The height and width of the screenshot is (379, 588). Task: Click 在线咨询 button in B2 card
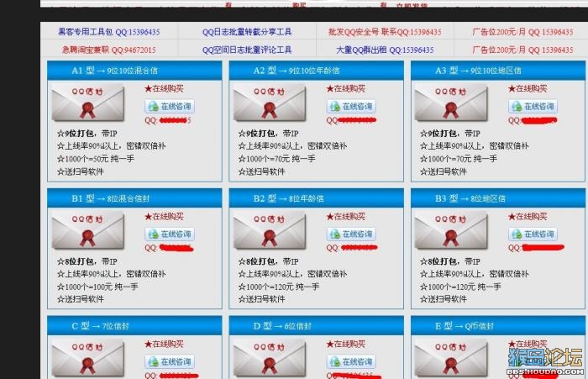click(x=351, y=234)
